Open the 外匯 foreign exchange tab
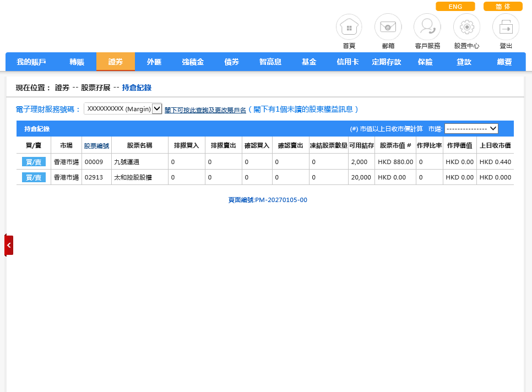532x392 pixels. click(x=154, y=62)
